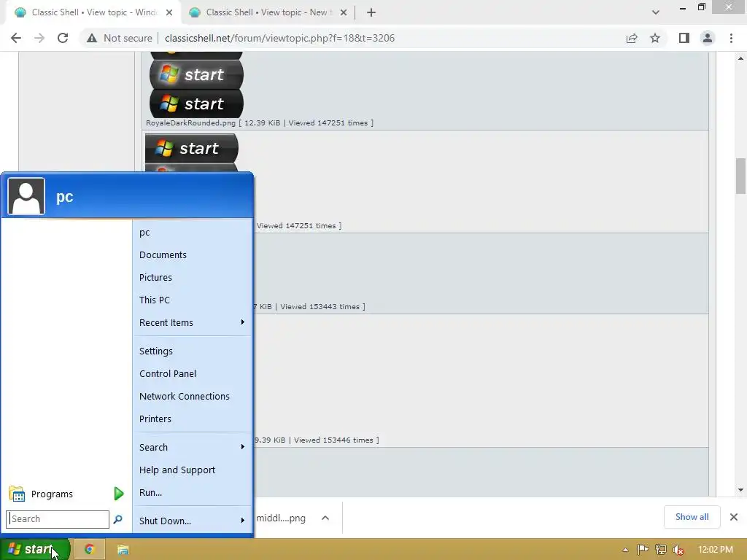Expand the Shut Down... submenu
Viewport: 747px width, 560px height.
point(192,521)
